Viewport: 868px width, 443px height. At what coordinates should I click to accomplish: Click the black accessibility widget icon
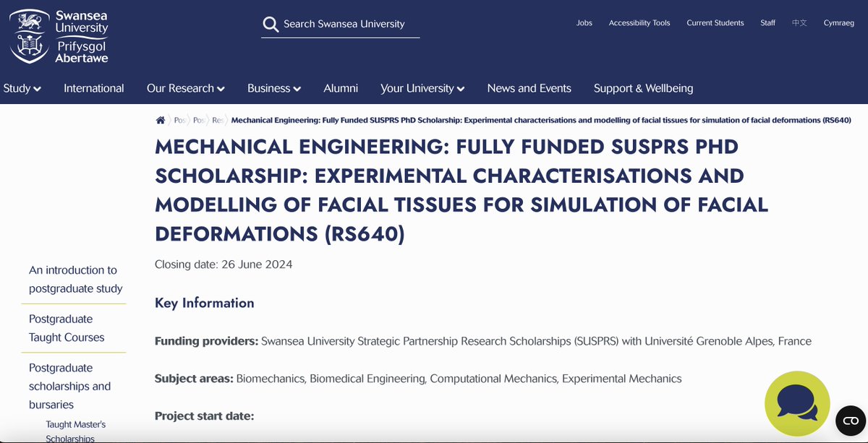click(x=851, y=421)
